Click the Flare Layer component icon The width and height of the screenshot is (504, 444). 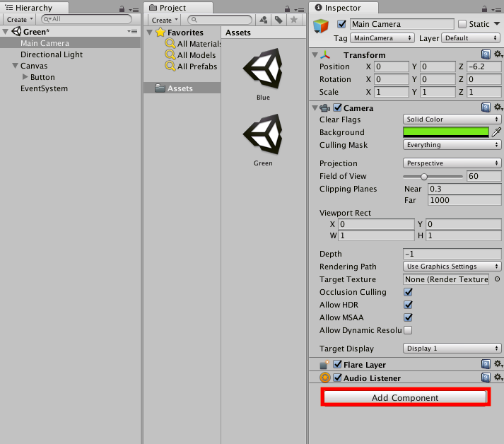[x=324, y=365]
